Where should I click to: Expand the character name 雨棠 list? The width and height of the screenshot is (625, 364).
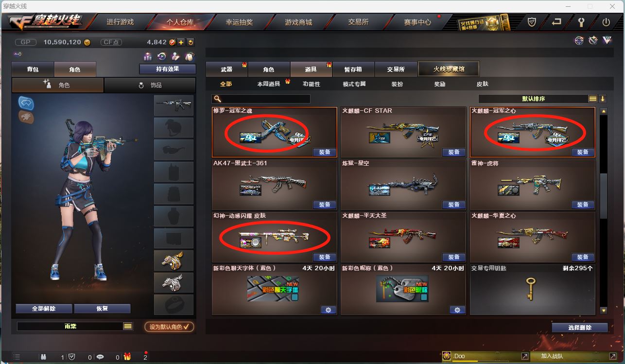pyautogui.click(x=128, y=327)
